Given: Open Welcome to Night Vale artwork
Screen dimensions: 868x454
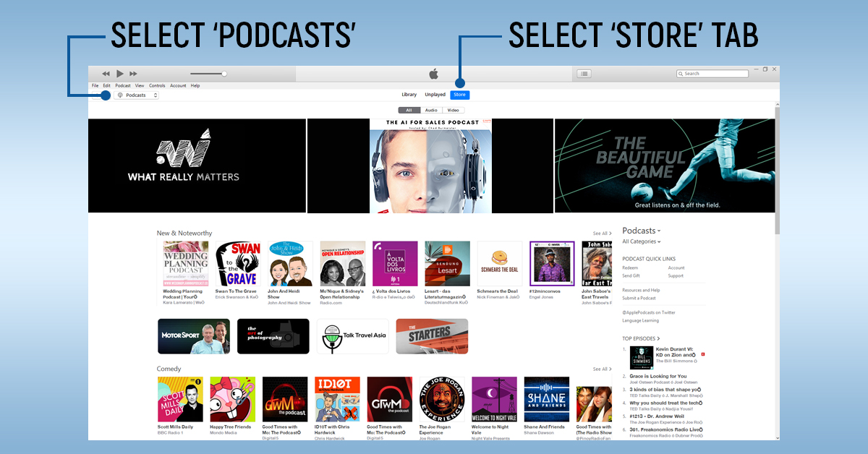Looking at the screenshot, I should pos(495,399).
